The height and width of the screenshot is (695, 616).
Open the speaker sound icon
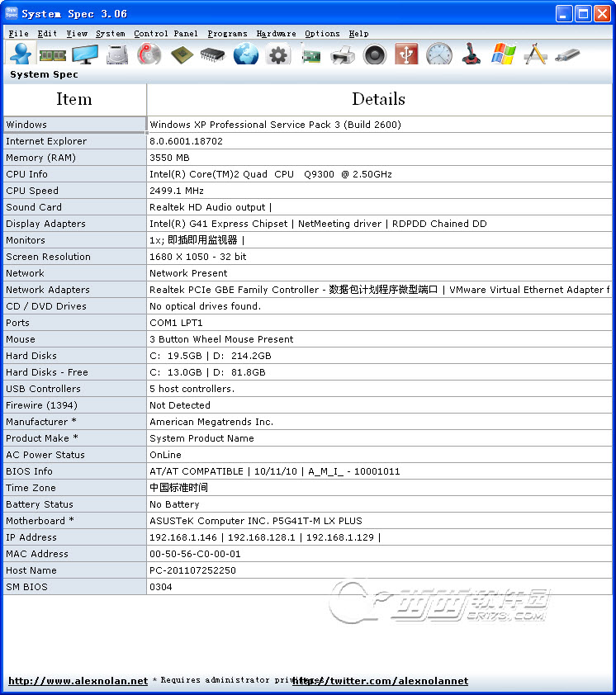pyautogui.click(x=375, y=54)
